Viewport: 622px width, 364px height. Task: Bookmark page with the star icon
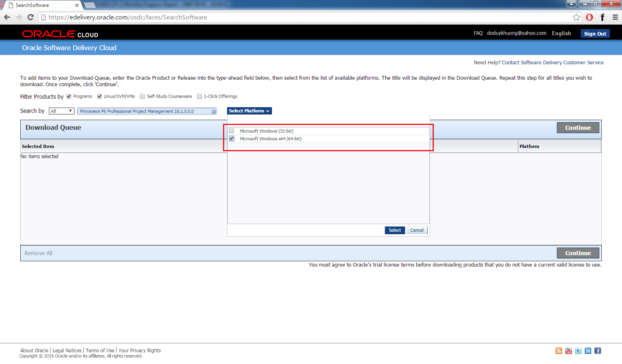576,17
